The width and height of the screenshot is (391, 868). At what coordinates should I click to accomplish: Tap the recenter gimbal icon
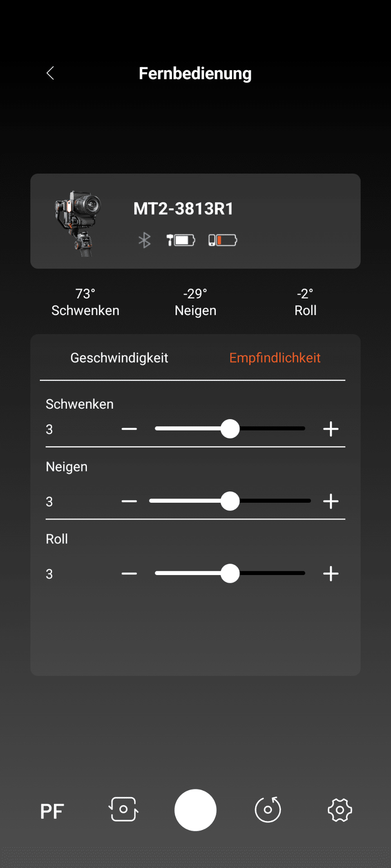click(268, 810)
